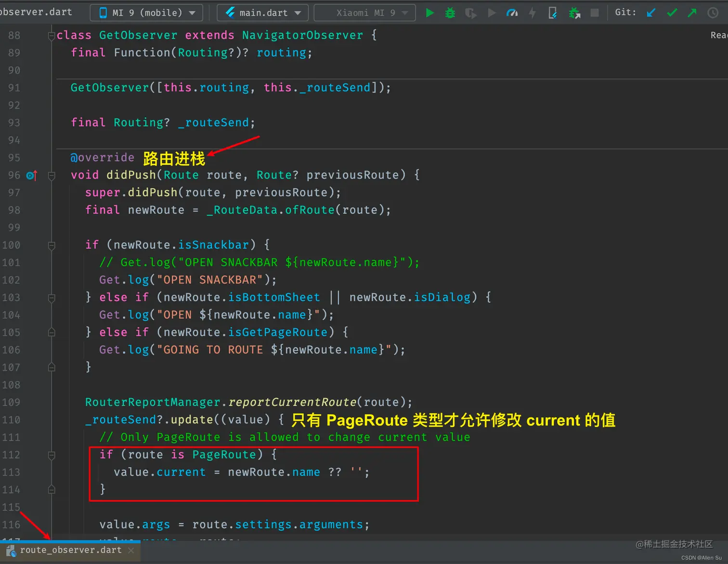Collapse the isSnackbar if-block fold at line 100

point(52,246)
